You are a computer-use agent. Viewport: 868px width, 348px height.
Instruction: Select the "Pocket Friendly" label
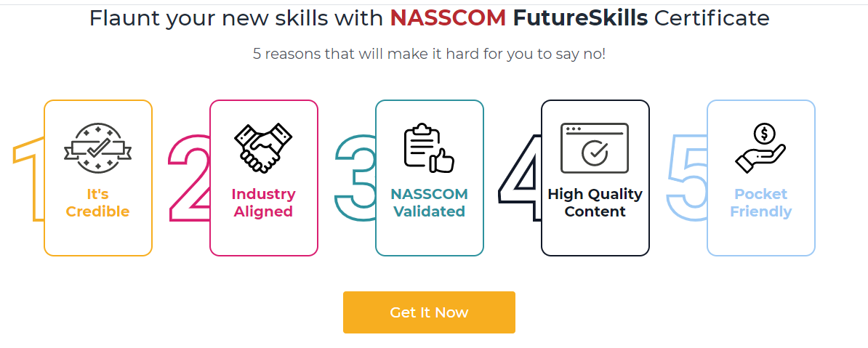[x=760, y=203]
